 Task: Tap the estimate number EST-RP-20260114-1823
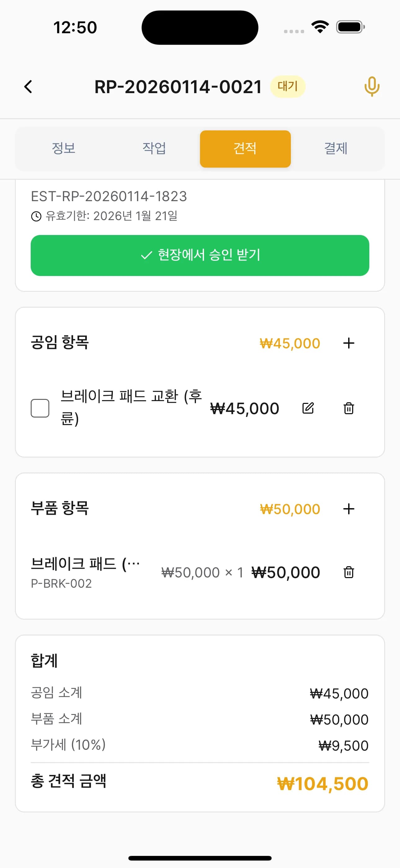[x=109, y=197]
